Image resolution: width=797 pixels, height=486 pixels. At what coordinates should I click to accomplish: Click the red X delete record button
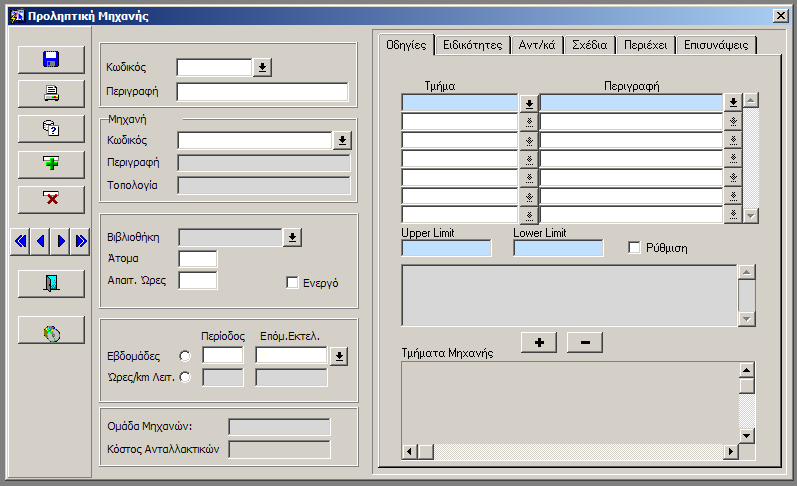coord(51,199)
